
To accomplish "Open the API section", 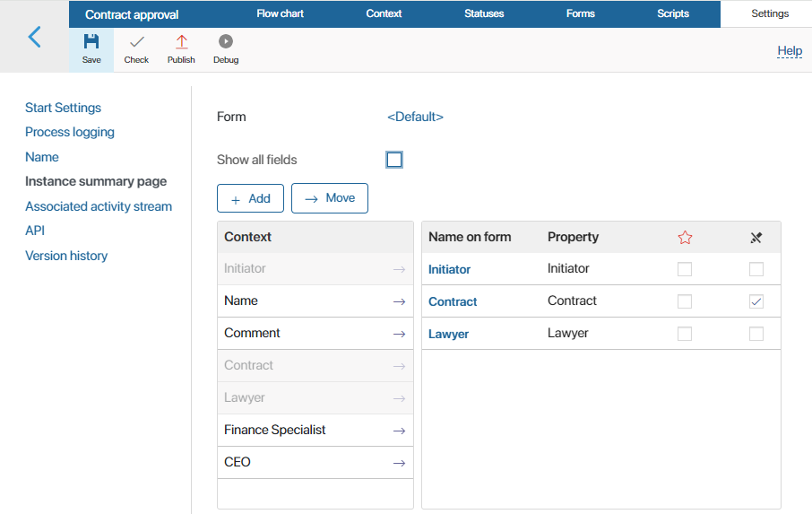I will tap(35, 231).
